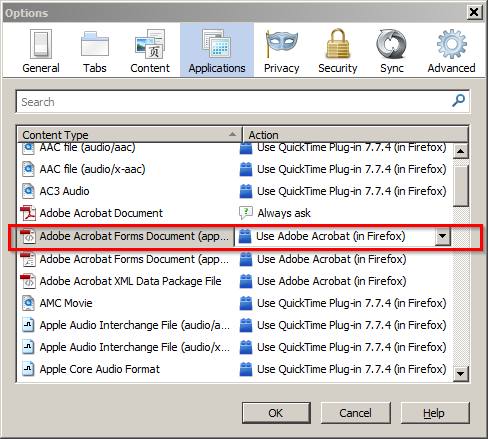Viewport: 488px width, 439px height.
Task: Click the scrollbar up arrow
Action: coord(461,151)
